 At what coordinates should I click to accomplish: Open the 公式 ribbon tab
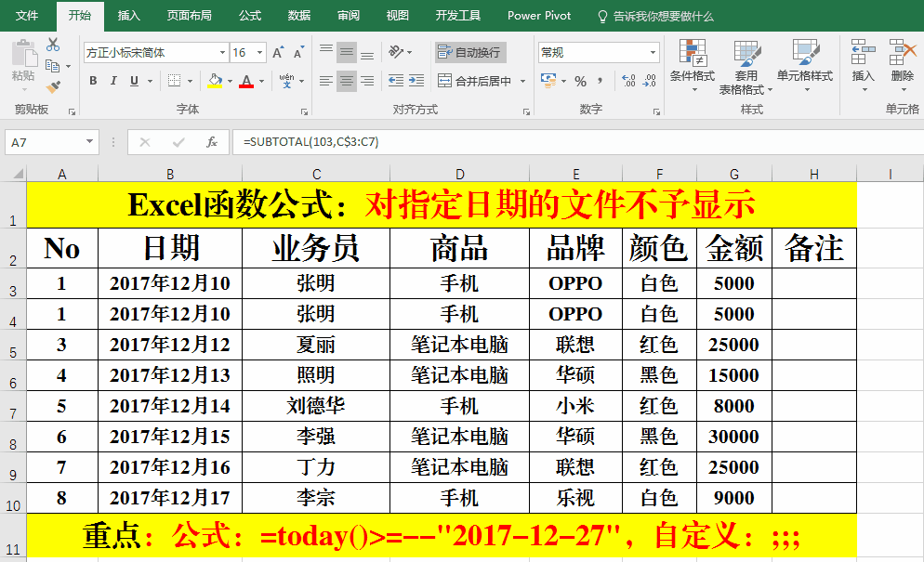point(250,16)
